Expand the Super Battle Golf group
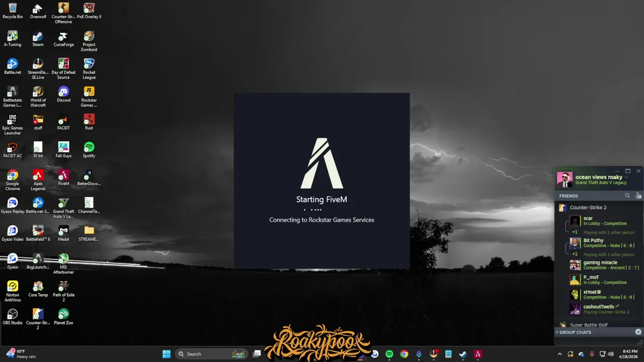644x362 pixels. 589,325
